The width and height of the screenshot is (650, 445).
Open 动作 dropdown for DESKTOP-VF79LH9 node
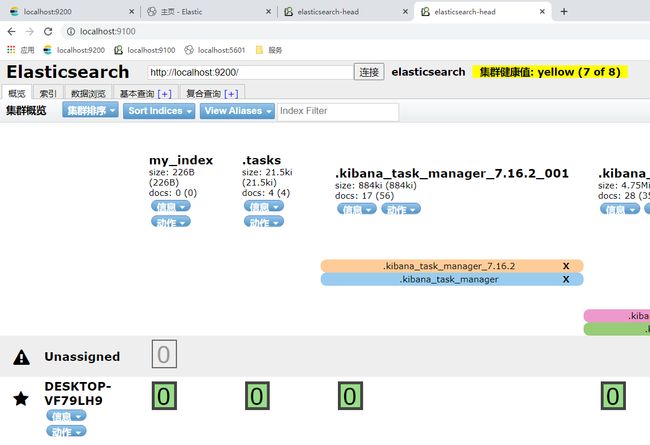pyautogui.click(x=66, y=431)
